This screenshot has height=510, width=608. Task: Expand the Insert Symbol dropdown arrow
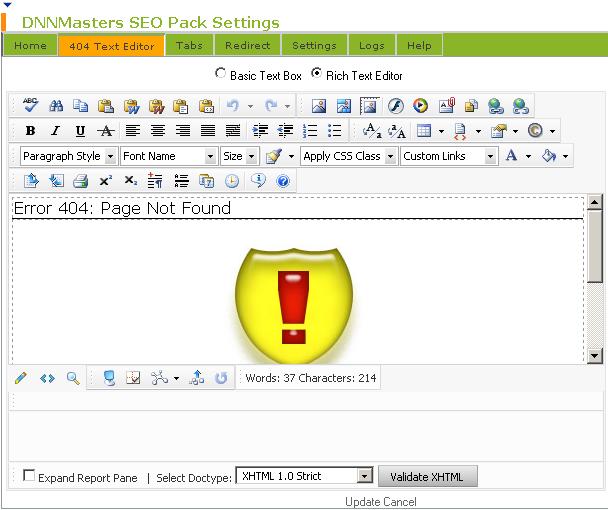point(553,131)
